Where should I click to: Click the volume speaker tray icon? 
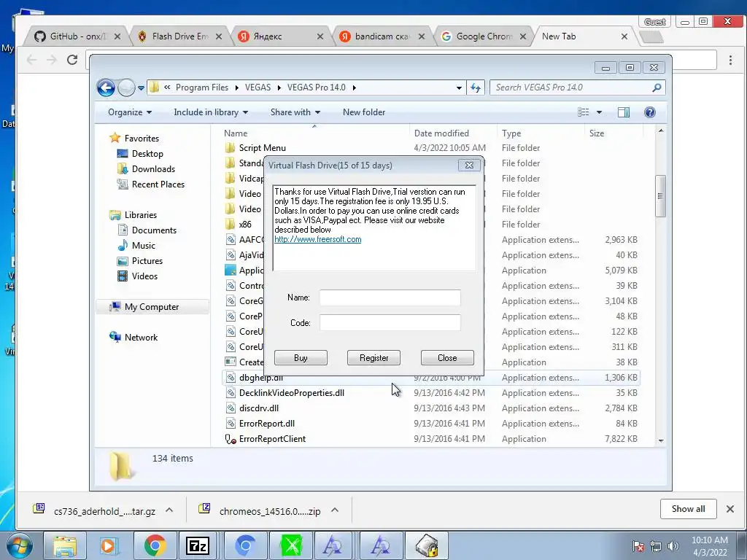673,546
